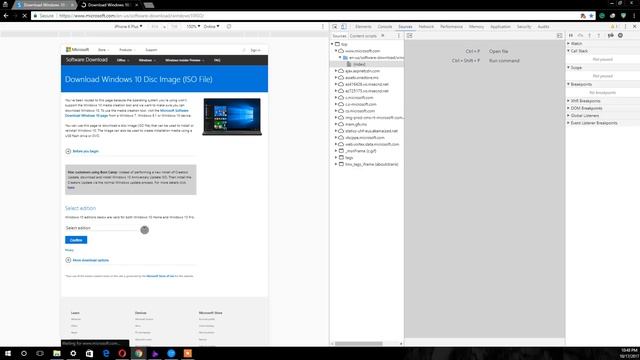Expand the ajax.aspnetcdn.com domain node
640x360 pixels.
pos(336,71)
